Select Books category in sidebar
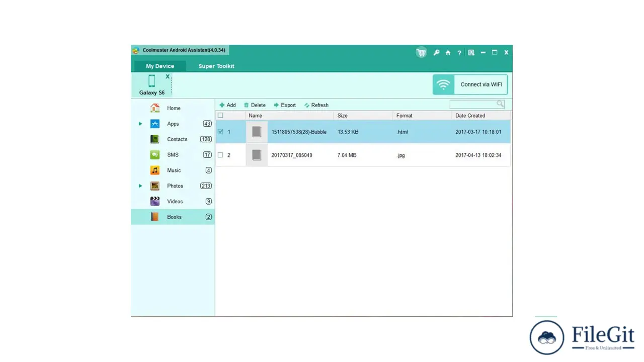 173,217
